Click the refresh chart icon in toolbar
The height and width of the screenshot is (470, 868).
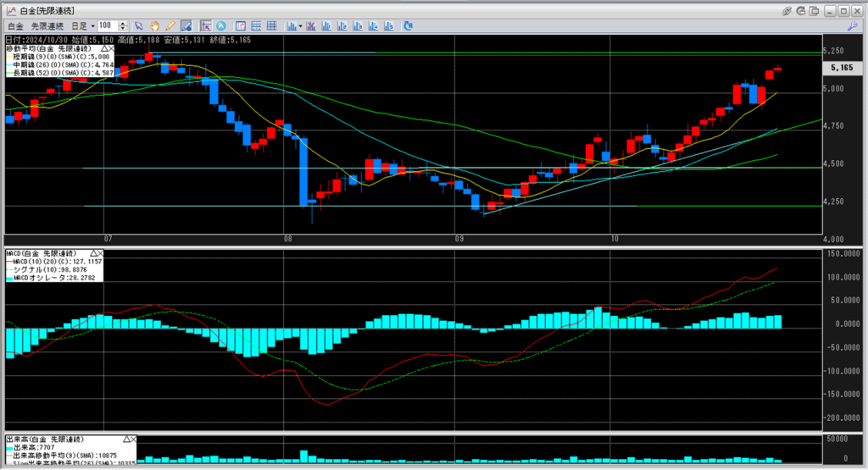click(x=408, y=26)
